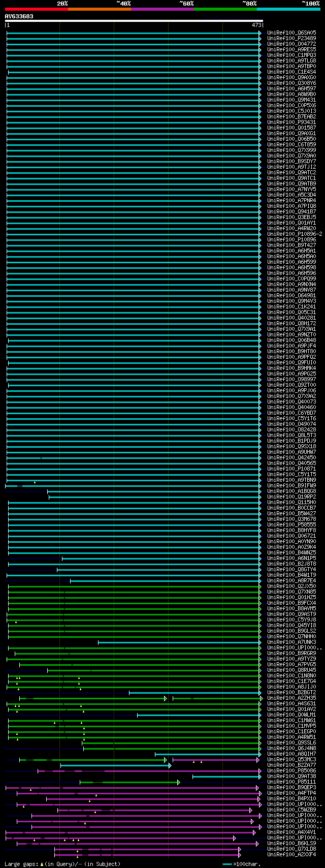Select label UniRef100_A1BQG8

tap(291, 491)
